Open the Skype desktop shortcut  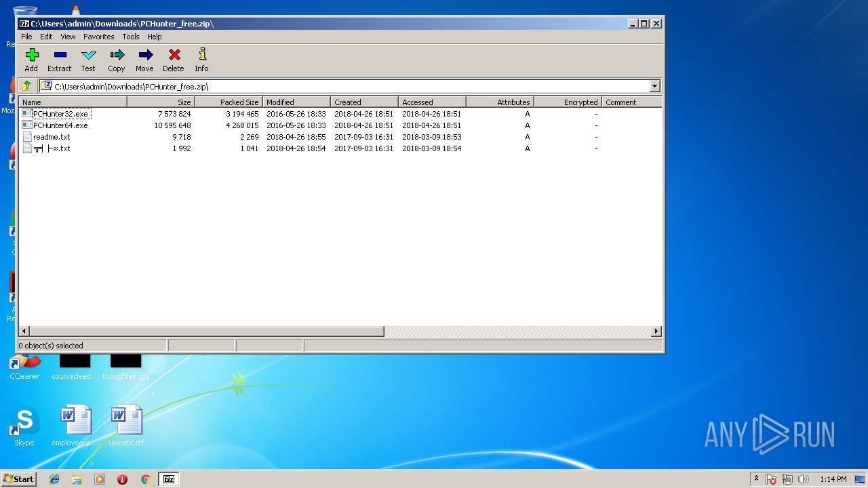click(24, 427)
